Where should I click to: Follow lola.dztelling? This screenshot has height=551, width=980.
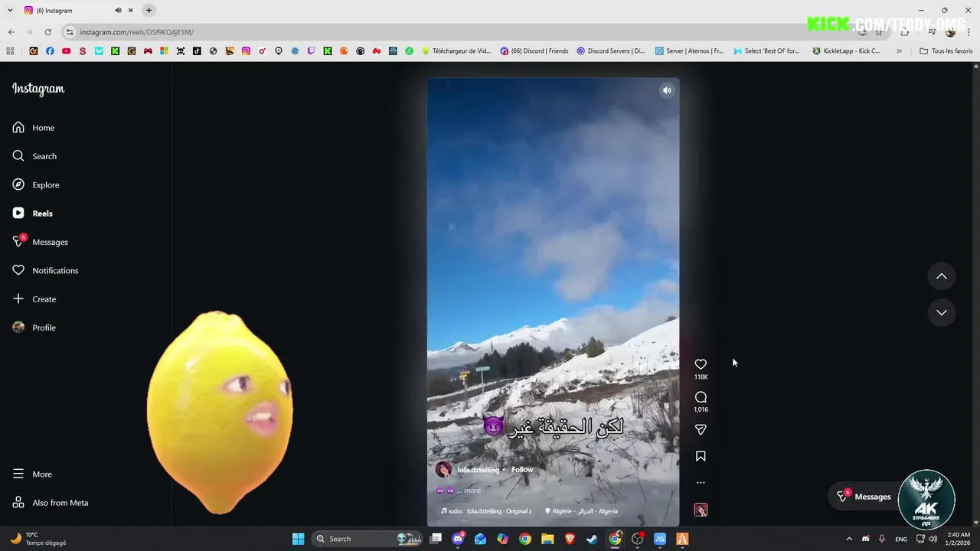(x=522, y=470)
